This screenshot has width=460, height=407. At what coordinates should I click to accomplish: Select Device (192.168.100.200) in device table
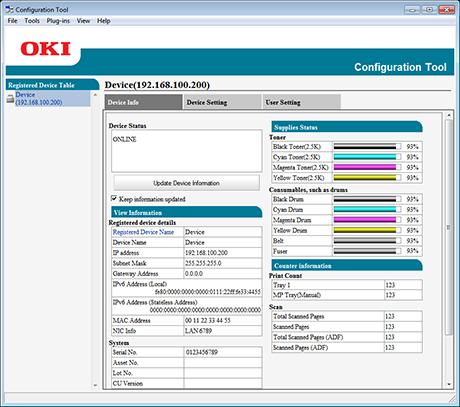(39, 99)
